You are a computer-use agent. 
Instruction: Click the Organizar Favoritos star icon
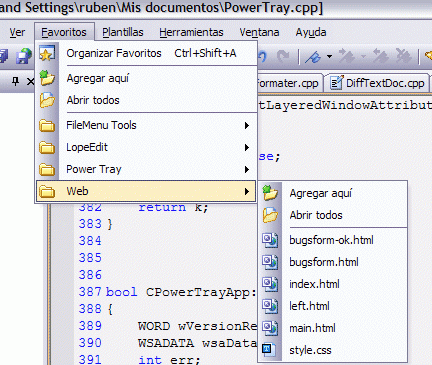point(47,53)
